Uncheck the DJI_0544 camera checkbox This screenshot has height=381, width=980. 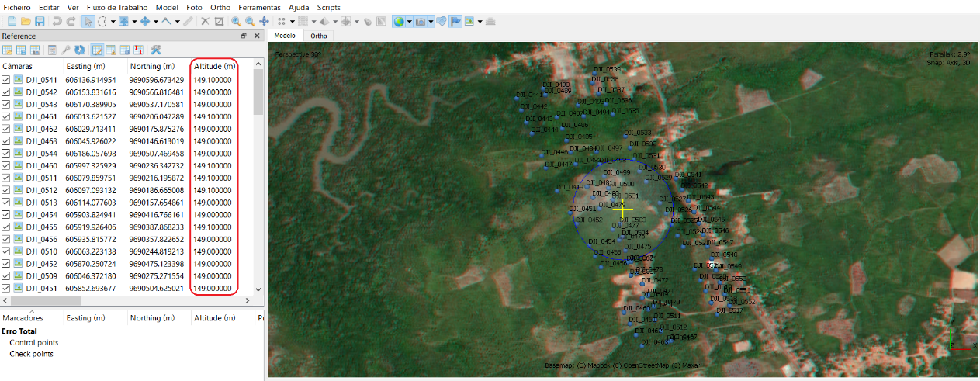(6, 154)
